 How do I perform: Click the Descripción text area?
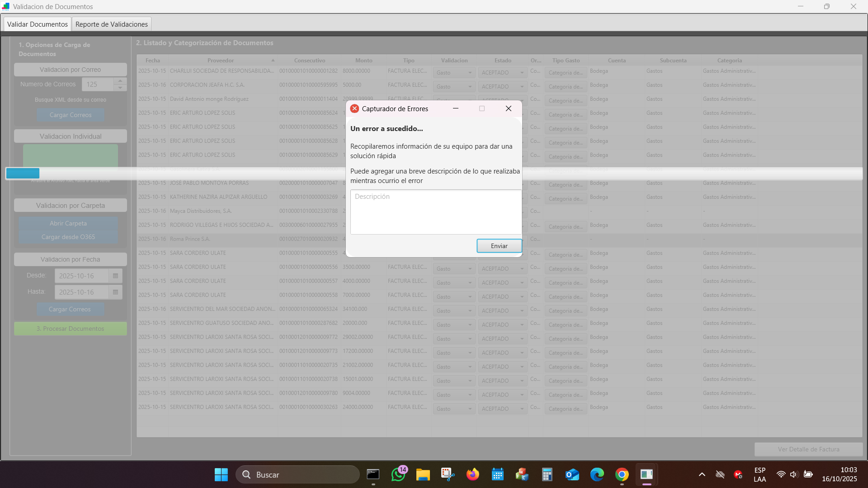point(436,211)
